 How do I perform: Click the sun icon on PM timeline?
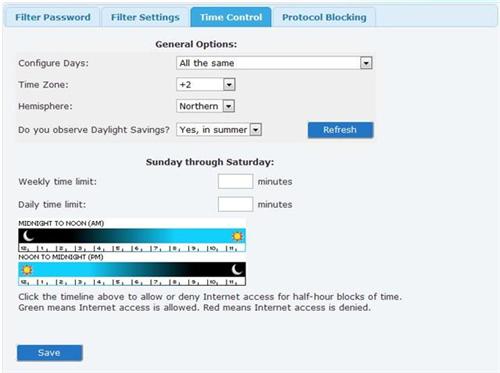(x=27, y=270)
